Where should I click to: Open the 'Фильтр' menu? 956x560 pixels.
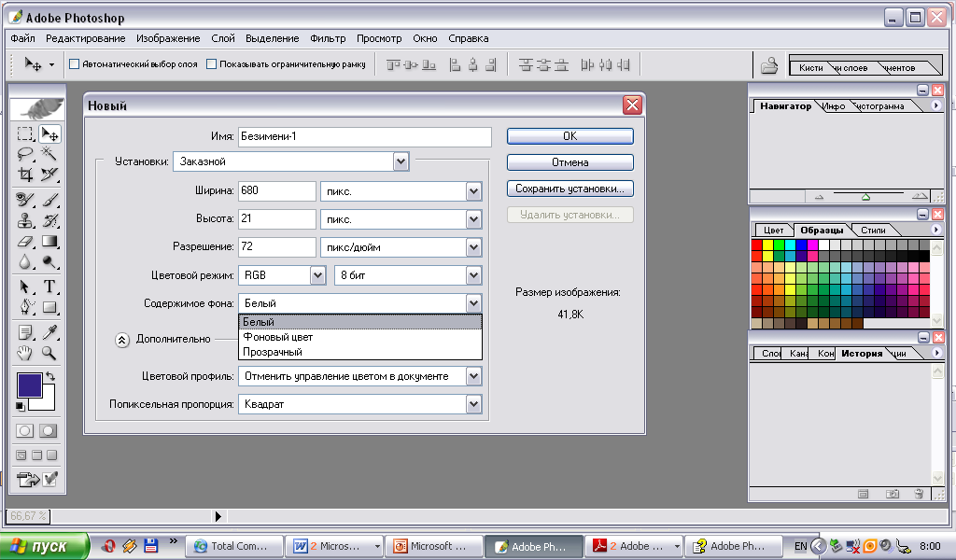[x=328, y=38]
